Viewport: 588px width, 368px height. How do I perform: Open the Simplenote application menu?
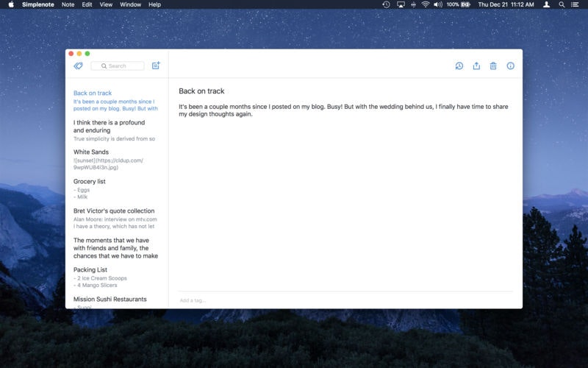click(38, 4)
